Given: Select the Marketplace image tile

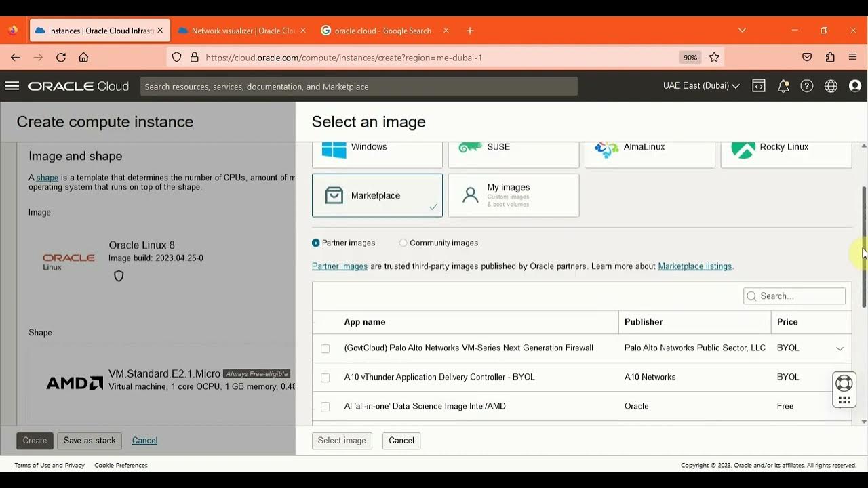Looking at the screenshot, I should pos(377,195).
